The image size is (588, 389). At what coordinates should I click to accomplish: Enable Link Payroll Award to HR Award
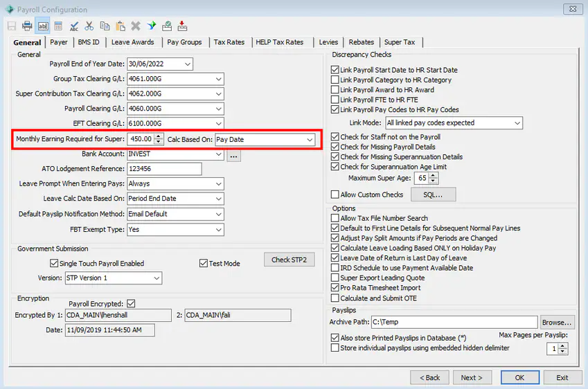(x=335, y=89)
